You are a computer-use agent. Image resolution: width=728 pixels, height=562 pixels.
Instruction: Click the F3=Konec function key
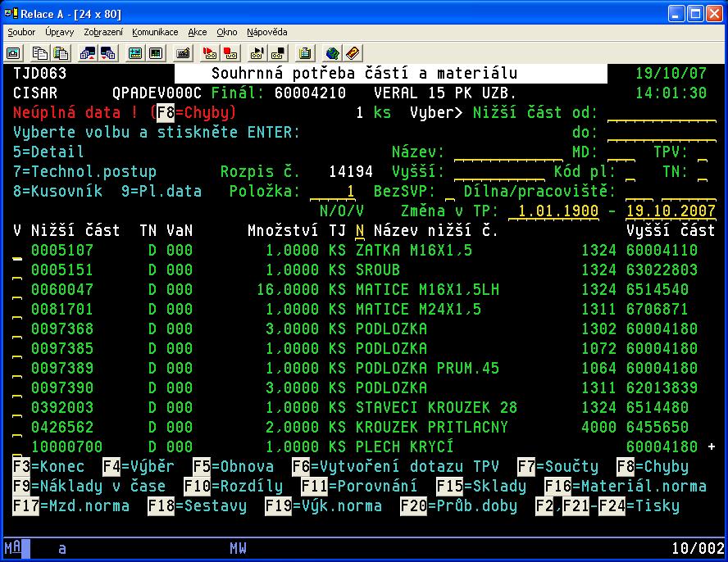(x=48, y=466)
